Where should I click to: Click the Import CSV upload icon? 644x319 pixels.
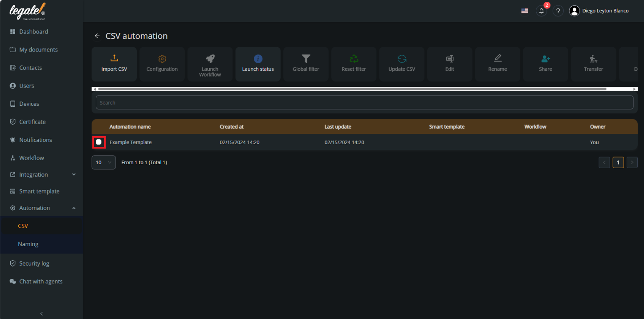[114, 59]
